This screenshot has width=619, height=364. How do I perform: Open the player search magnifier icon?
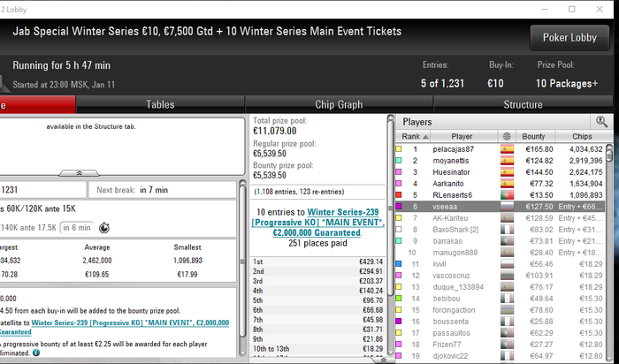601,122
